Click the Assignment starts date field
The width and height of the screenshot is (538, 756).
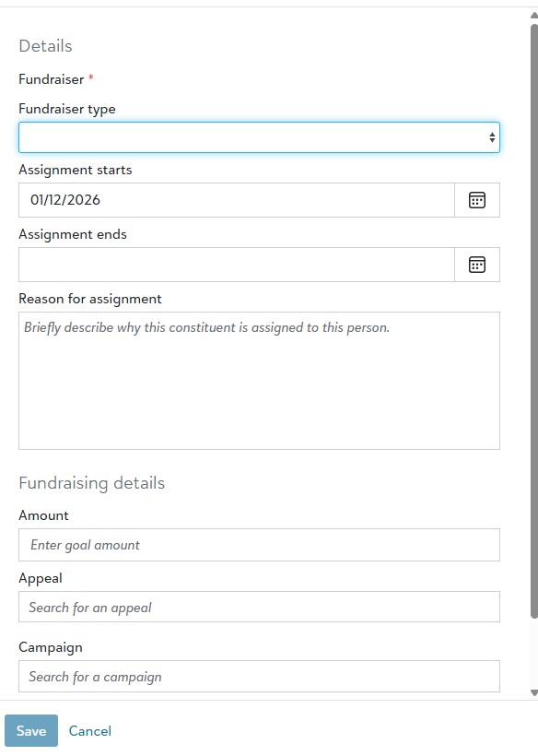coord(230,200)
